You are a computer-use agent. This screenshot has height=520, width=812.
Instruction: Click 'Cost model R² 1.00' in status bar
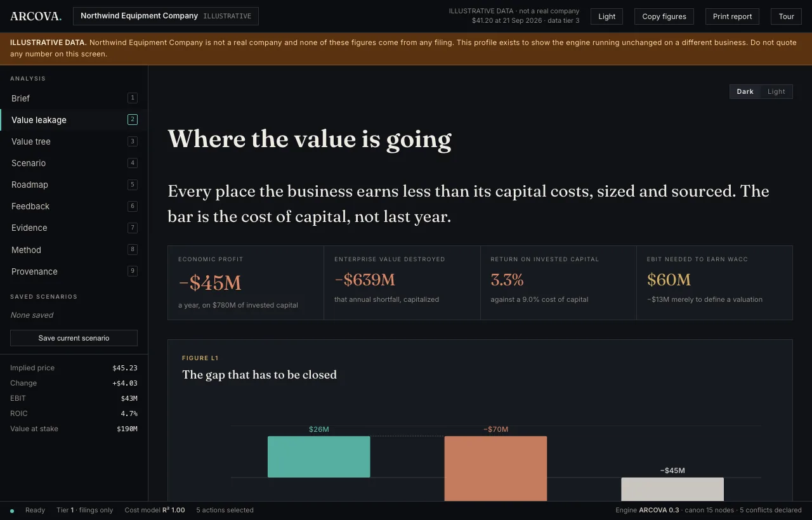click(x=155, y=510)
